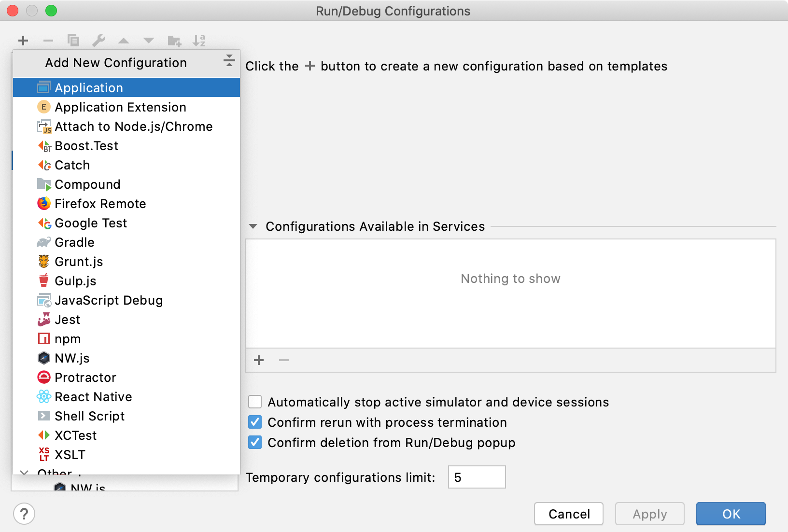Click the Apply button
Screen dimensions: 788x532
[649, 514]
